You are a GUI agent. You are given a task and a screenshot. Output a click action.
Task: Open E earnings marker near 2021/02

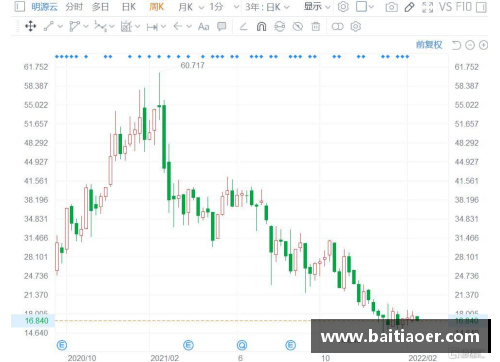tap(188, 345)
